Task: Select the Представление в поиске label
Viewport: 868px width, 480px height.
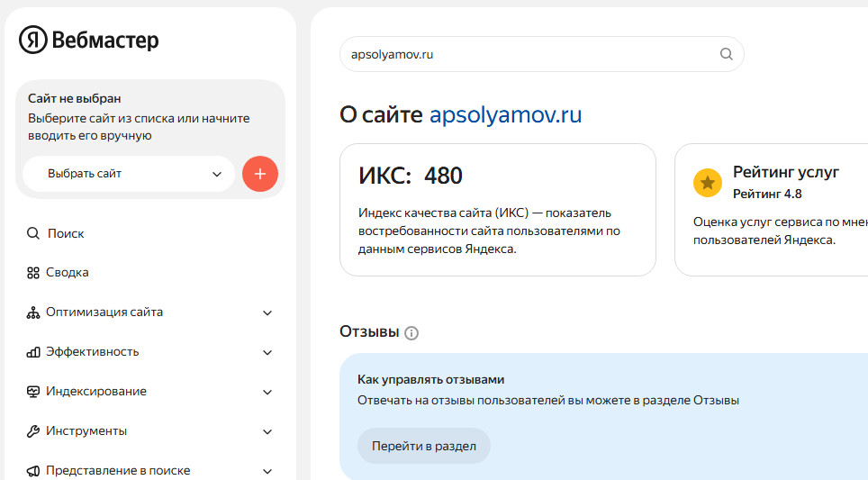Action: pos(118,471)
